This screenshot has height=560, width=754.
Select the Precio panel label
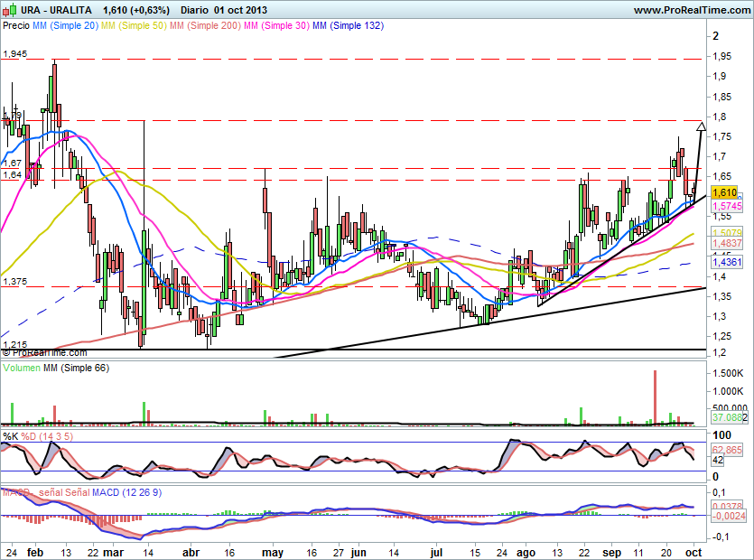[16, 26]
